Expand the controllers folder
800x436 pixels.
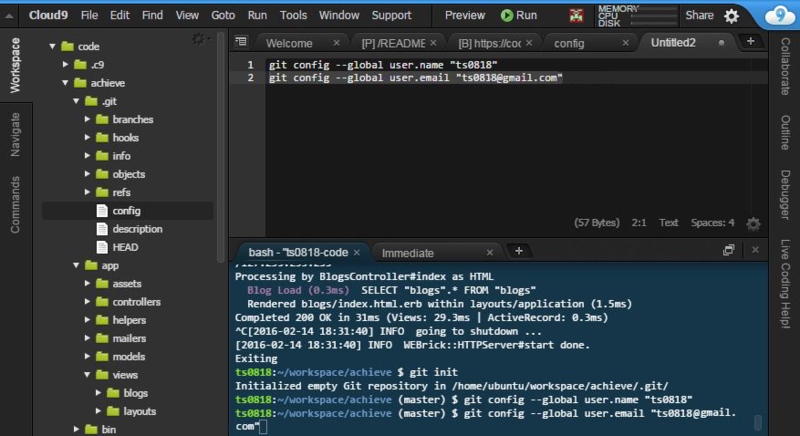87,302
